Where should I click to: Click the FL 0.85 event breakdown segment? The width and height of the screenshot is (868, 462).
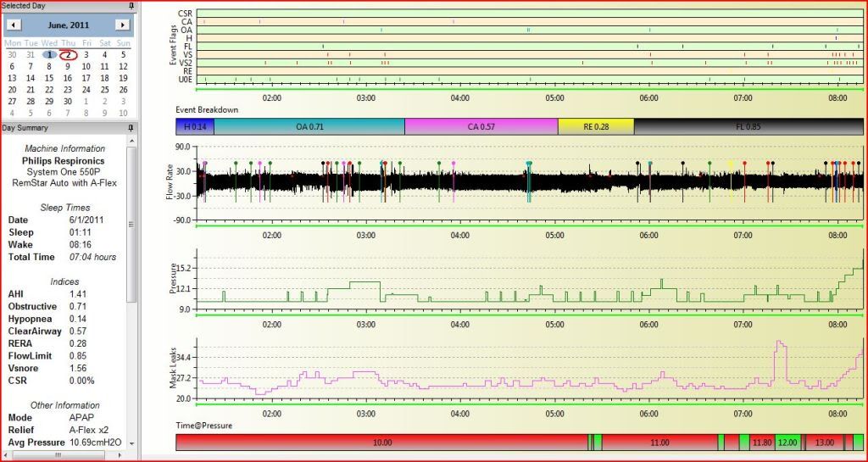coord(748,126)
